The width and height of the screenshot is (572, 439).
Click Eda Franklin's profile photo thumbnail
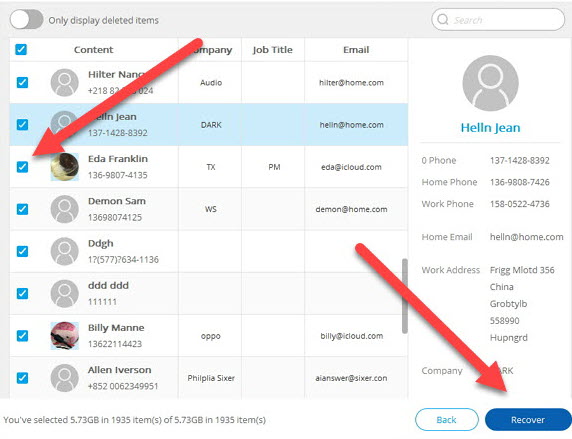coord(65,167)
